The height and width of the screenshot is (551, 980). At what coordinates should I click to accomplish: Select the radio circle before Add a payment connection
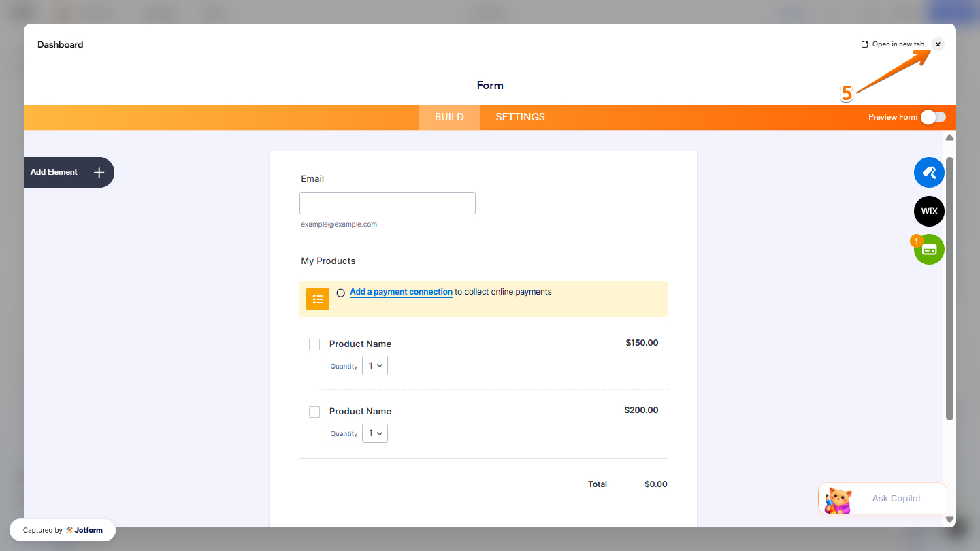tap(341, 293)
